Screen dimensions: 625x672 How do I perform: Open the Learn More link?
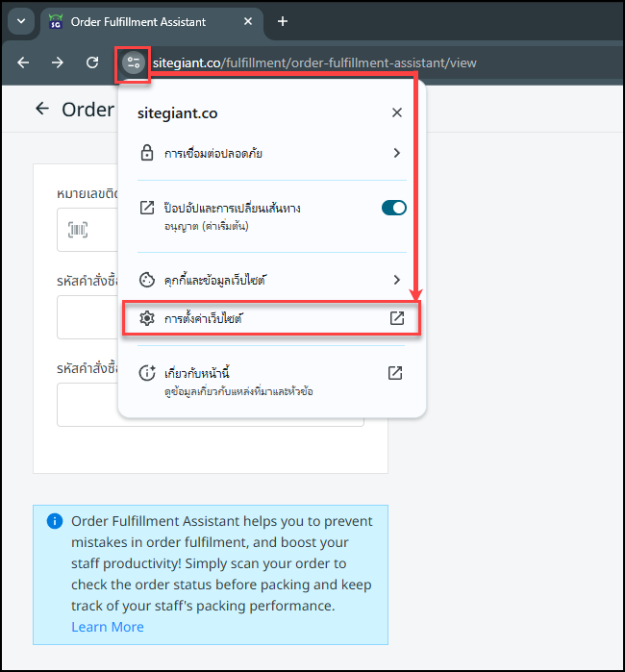(107, 627)
